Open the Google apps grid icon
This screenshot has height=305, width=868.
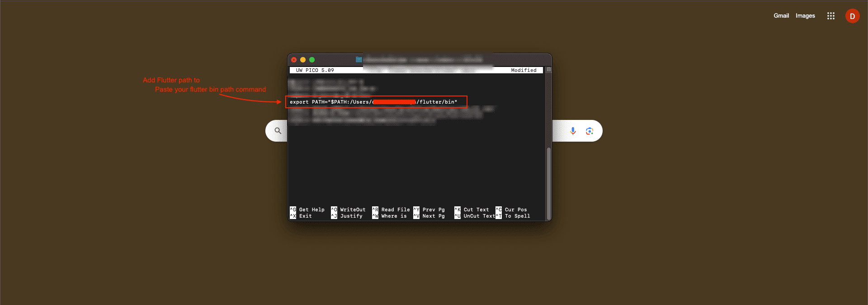coord(830,16)
